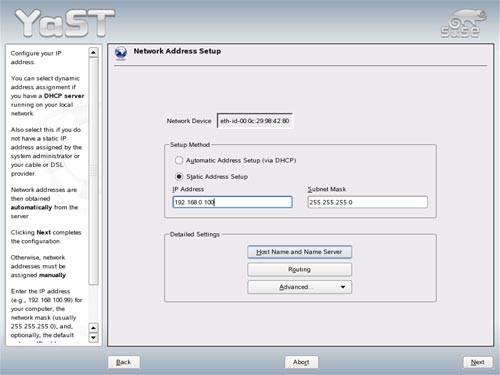The width and height of the screenshot is (500, 375).
Task: Click the bold 'automatically' word in help
Action: click(x=31, y=207)
